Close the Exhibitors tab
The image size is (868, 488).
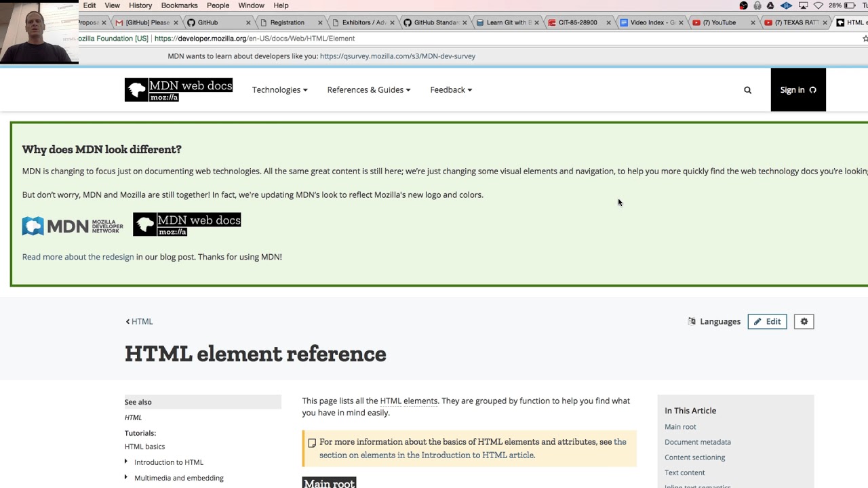point(392,22)
